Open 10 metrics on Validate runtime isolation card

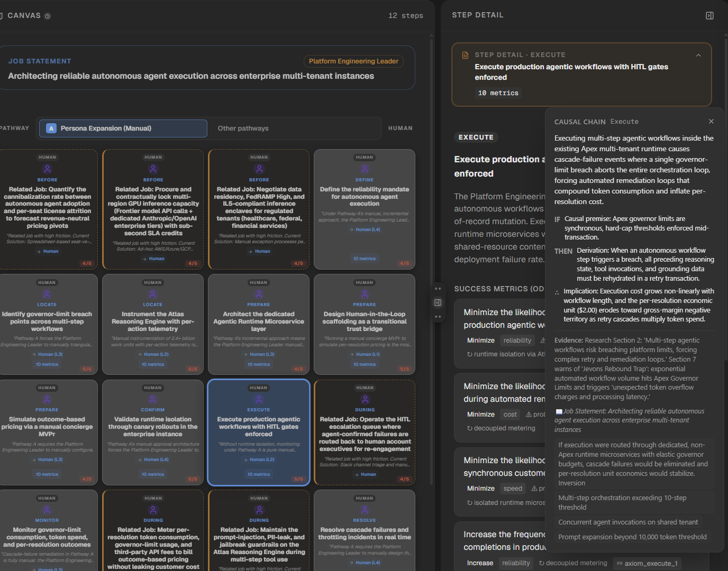coord(153,475)
